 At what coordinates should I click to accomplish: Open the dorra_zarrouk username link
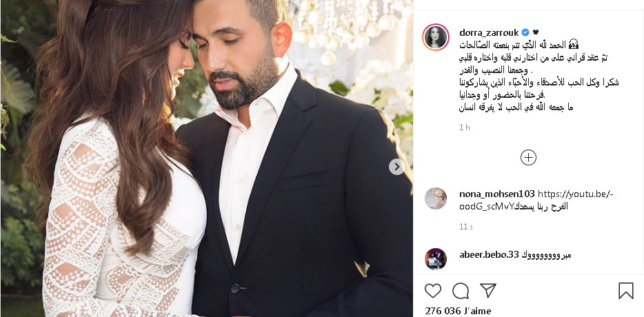tap(489, 32)
